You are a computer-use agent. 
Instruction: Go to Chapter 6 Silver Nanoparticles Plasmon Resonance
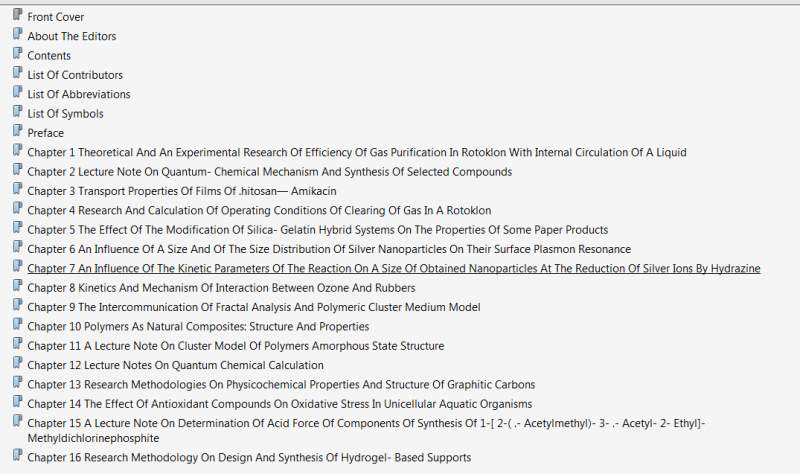(x=329, y=248)
